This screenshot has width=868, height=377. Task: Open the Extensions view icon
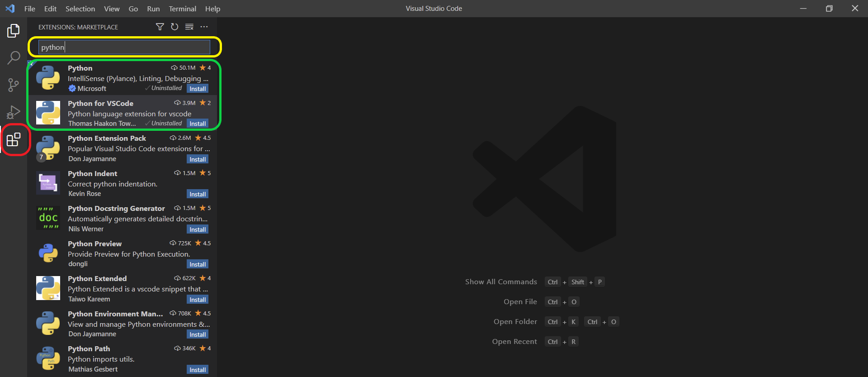14,139
